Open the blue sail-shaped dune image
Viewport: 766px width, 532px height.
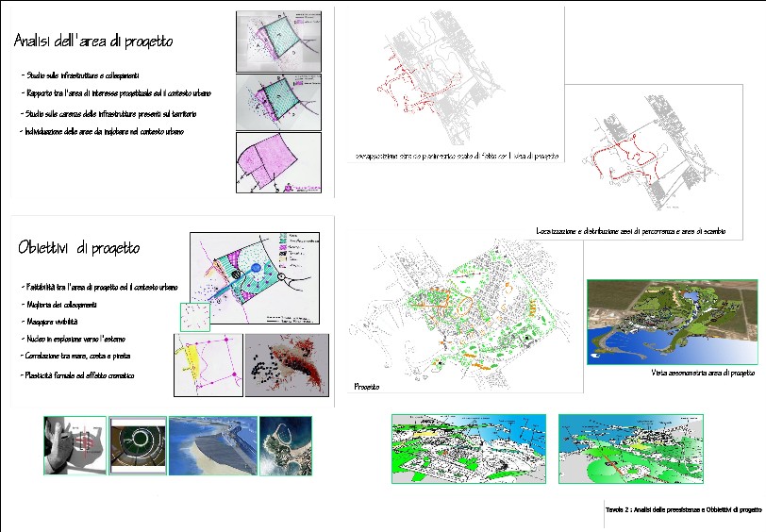pyautogui.click(x=213, y=445)
